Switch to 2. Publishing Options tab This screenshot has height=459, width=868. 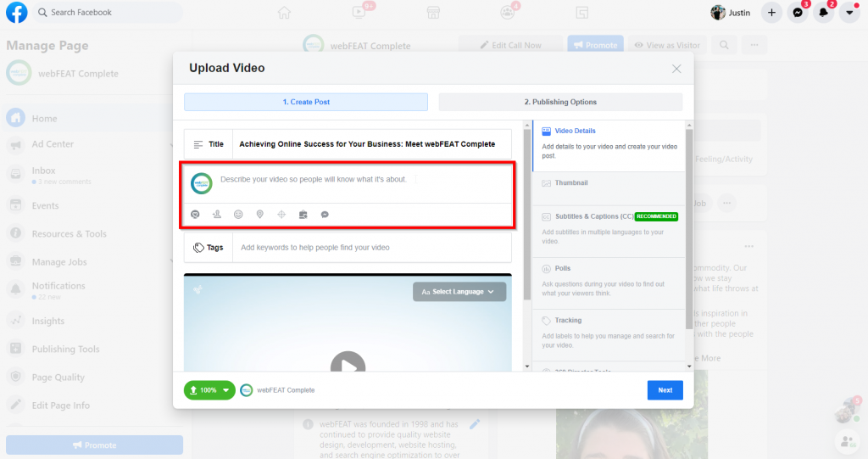(x=561, y=102)
